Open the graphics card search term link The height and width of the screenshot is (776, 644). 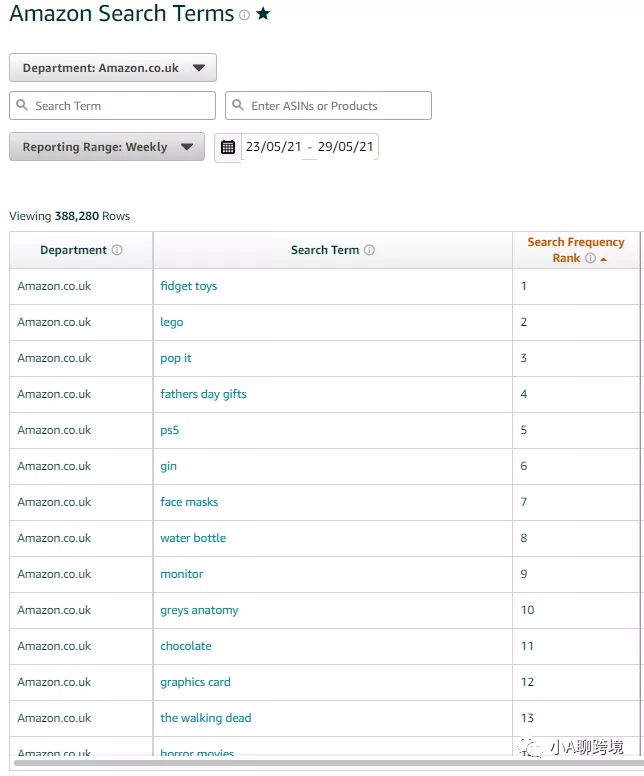[196, 682]
